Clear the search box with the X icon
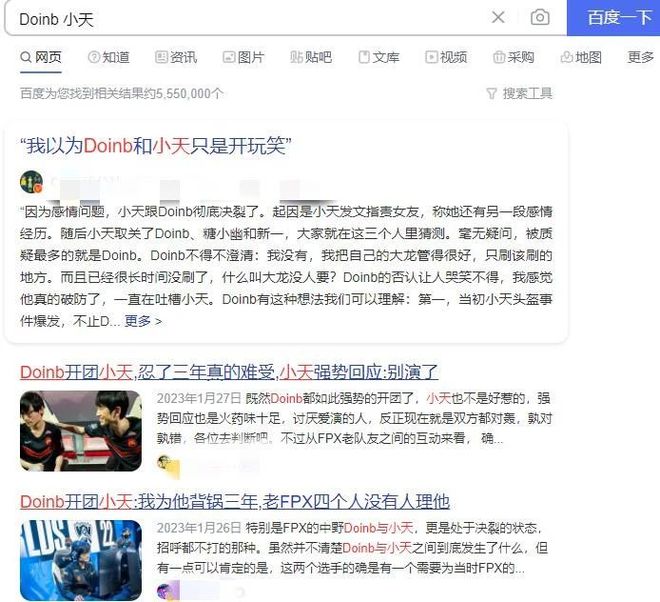The image size is (660, 602). (x=498, y=17)
